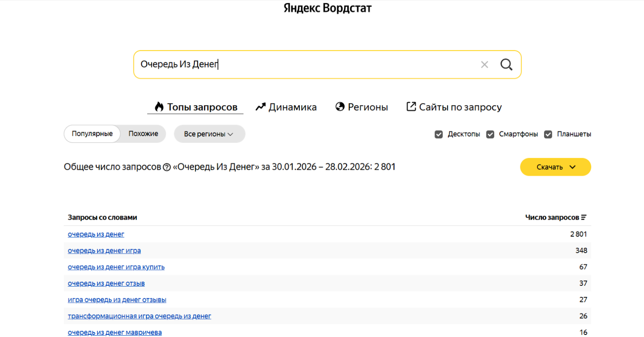
Task: Click the magnifying glass search icon
Action: (x=506, y=64)
